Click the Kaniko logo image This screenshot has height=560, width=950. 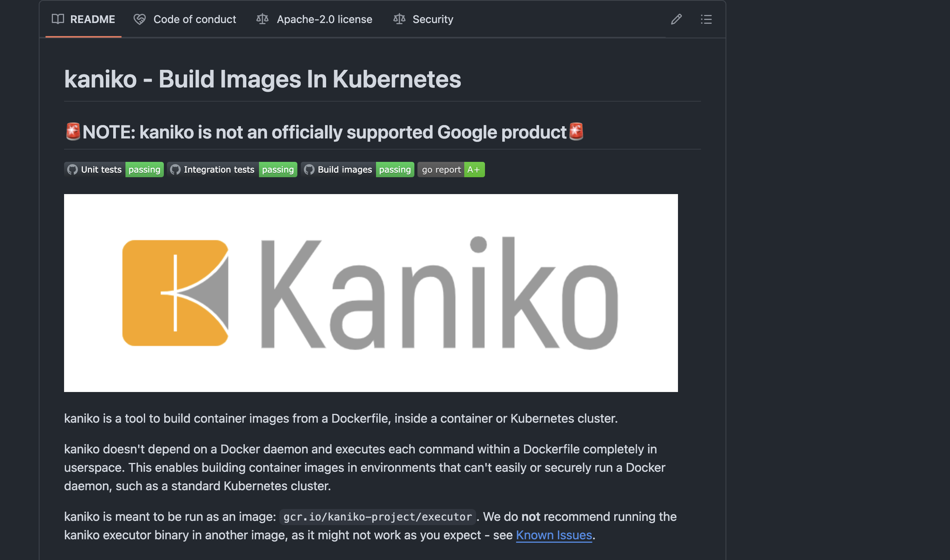371,292
